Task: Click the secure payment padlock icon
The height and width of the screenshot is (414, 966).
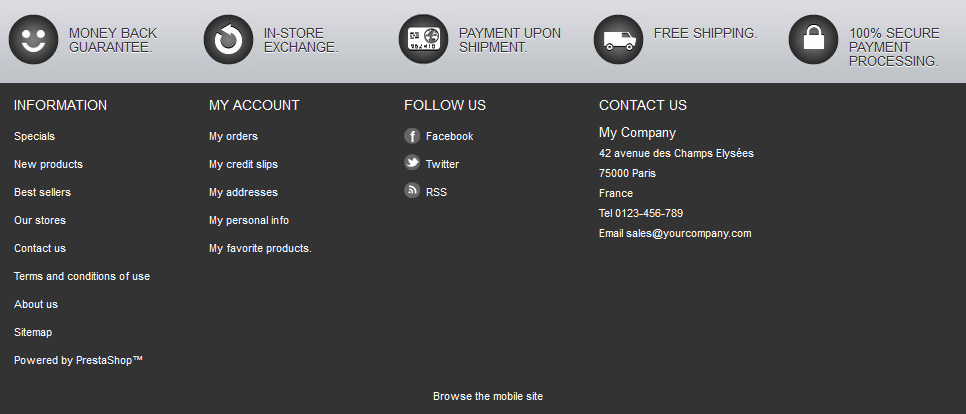Action: pyautogui.click(x=813, y=40)
